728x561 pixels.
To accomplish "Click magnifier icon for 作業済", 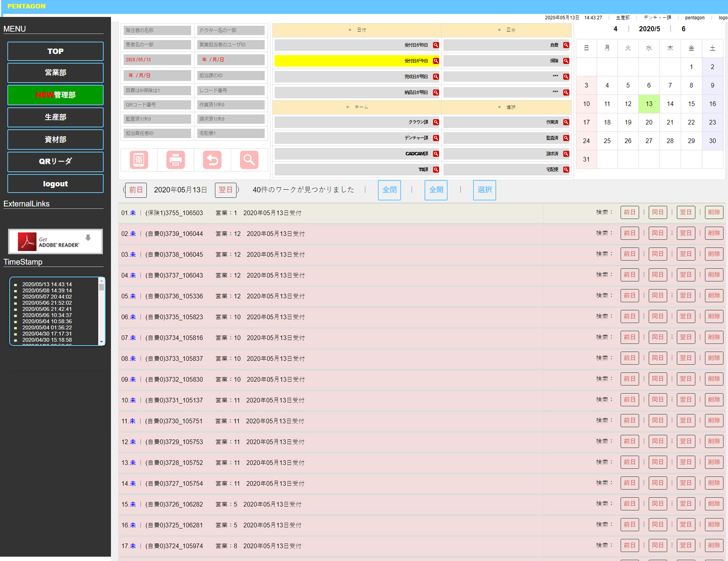I will (x=566, y=122).
